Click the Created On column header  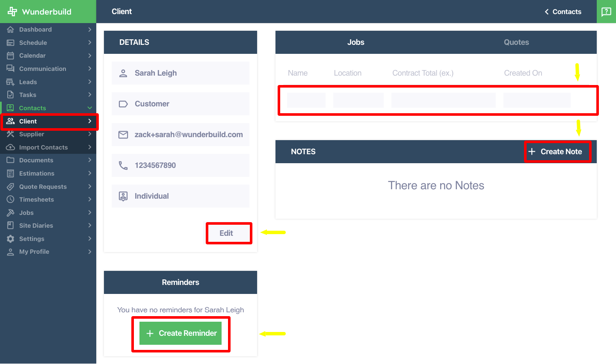[523, 73]
